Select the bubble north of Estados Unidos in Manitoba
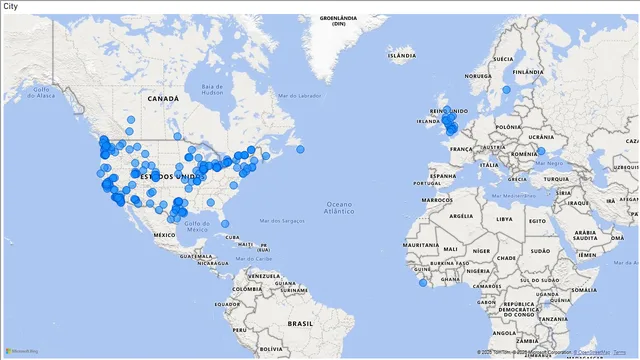The height and width of the screenshot is (360, 640). (178, 136)
